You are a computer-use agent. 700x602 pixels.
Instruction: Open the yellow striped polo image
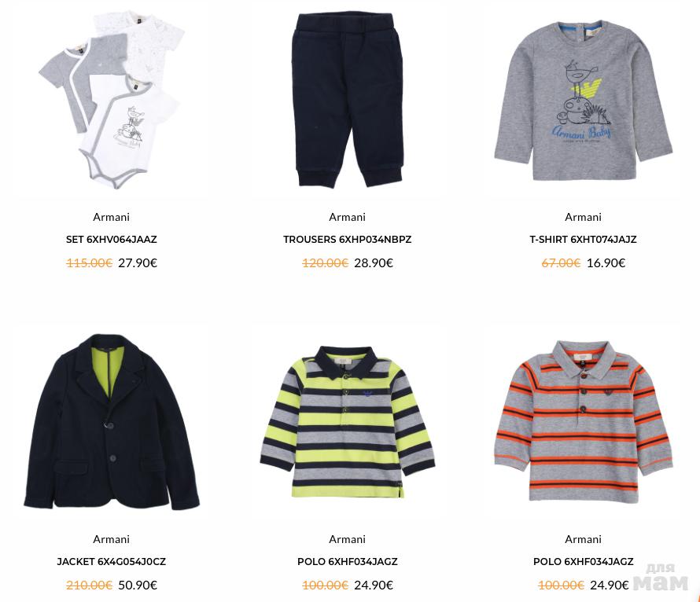[x=348, y=422]
